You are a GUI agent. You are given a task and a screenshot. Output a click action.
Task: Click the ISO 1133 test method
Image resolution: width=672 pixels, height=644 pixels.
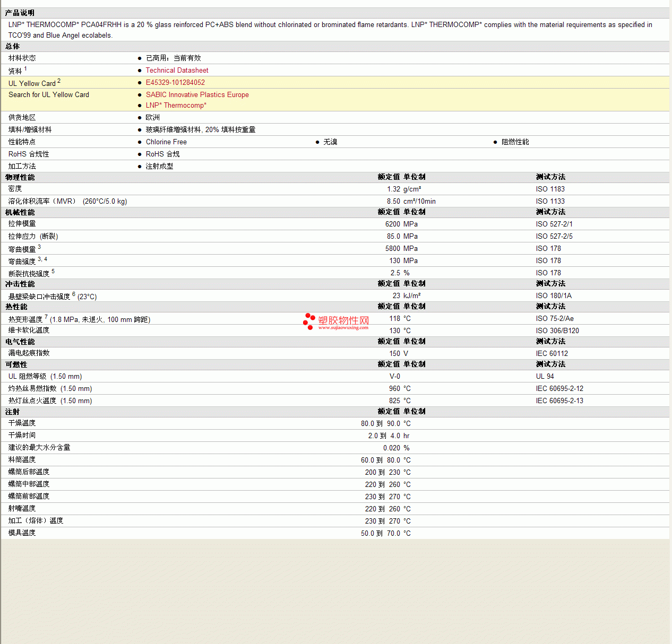pyautogui.click(x=550, y=201)
